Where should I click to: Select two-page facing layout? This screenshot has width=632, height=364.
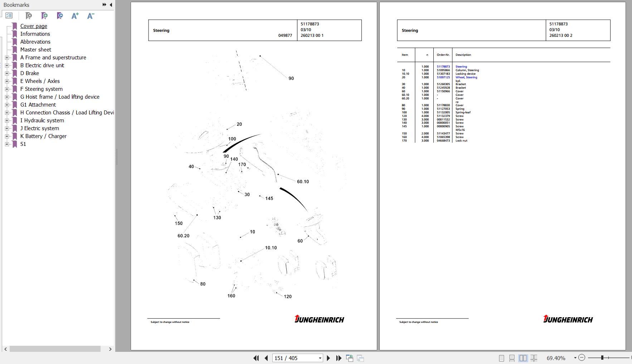pos(523,358)
